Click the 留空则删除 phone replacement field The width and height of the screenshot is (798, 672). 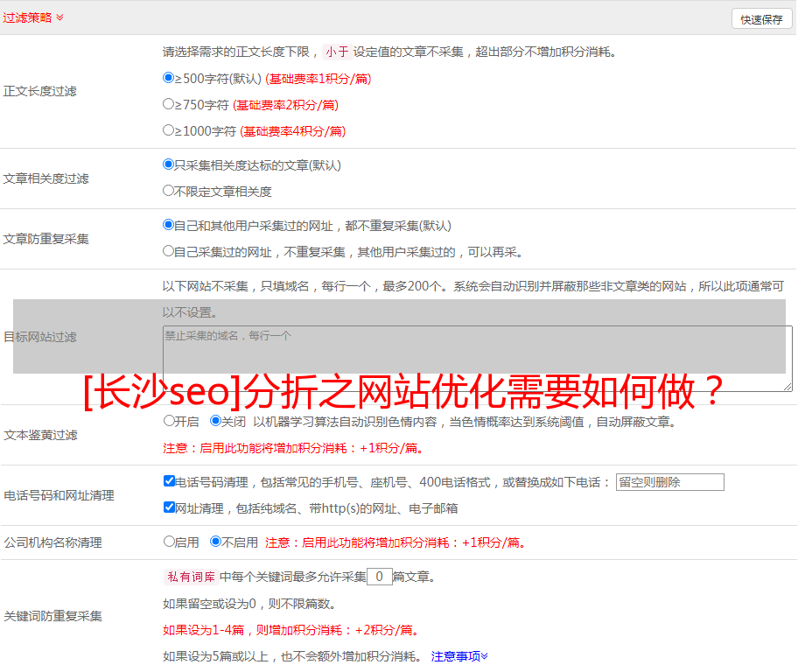point(669,482)
